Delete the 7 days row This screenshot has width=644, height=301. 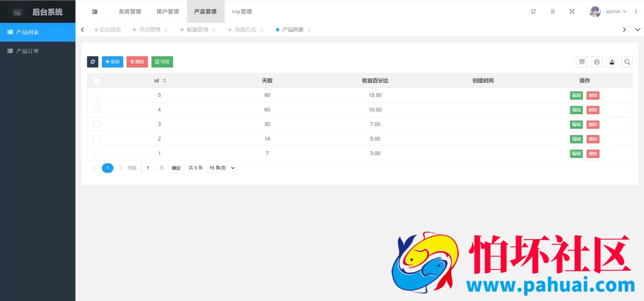pyautogui.click(x=593, y=154)
